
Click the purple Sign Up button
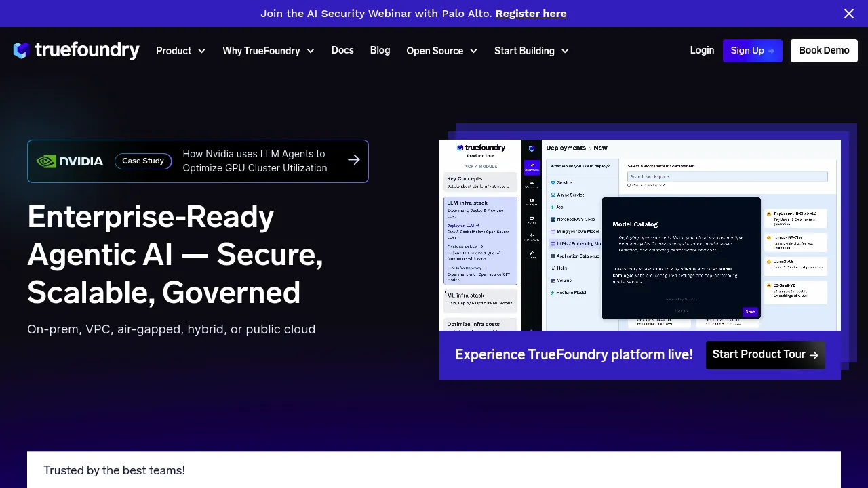[x=753, y=51]
